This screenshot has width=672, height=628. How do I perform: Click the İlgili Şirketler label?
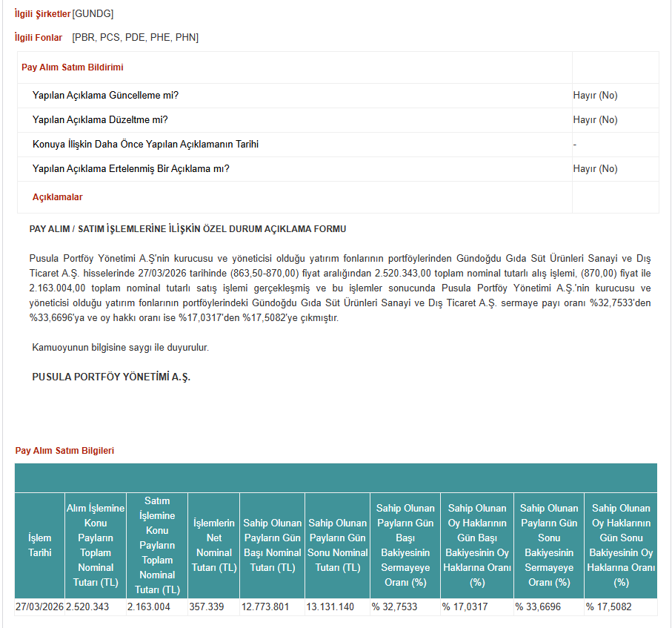(42, 14)
